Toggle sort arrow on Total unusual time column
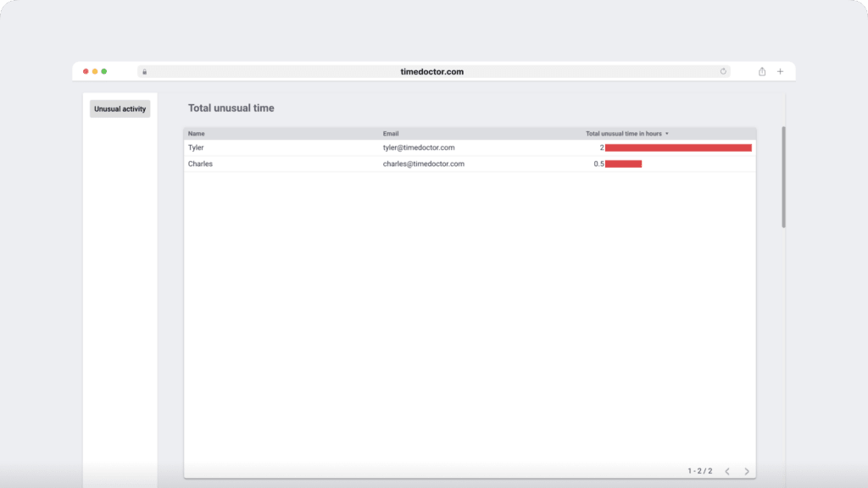This screenshot has width=868, height=488. pos(667,134)
